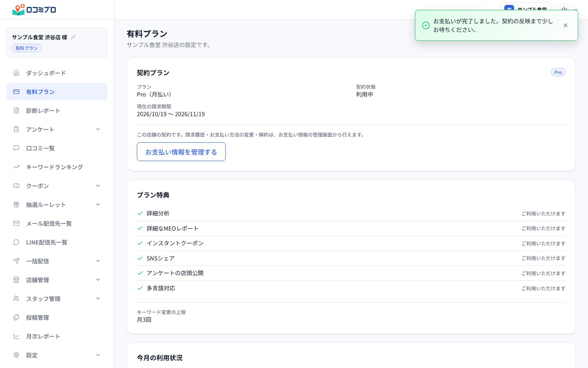This screenshot has height=368, width=588.
Task: Click the subtitle "サンプル食堂 渋谷店の設定です。"
Action: [169, 45]
